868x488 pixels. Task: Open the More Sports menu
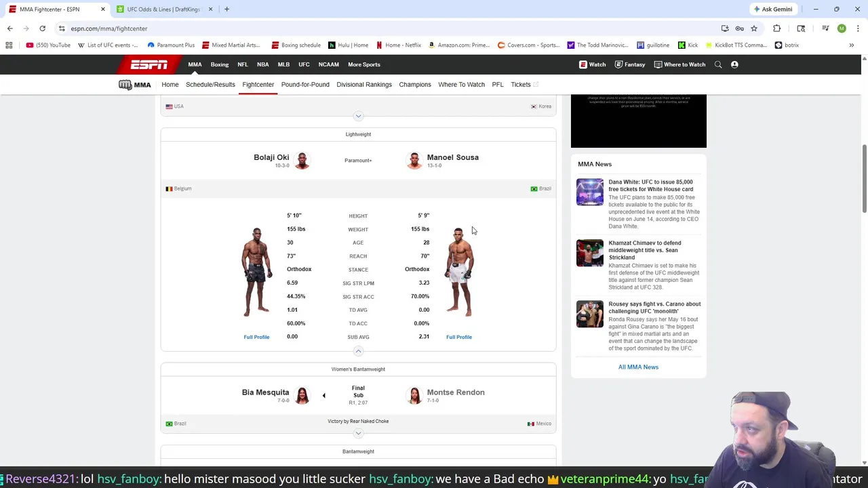pos(364,64)
